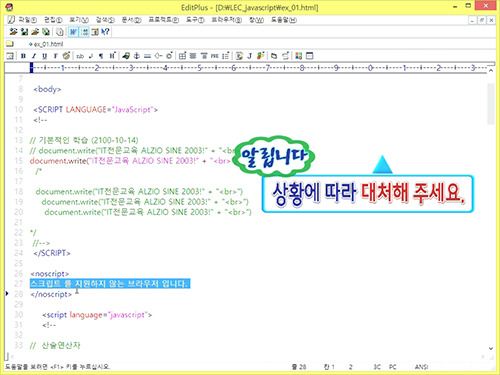Click the form icon before J

[239, 56]
